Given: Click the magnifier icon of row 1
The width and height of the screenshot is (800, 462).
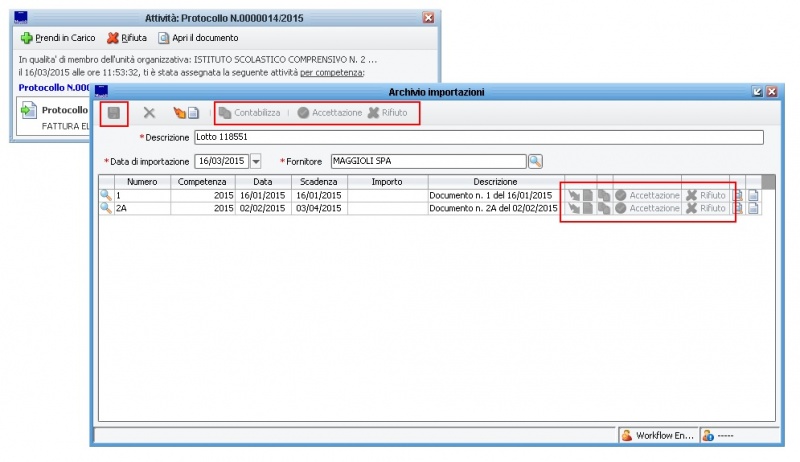Looking at the screenshot, I should [106, 195].
